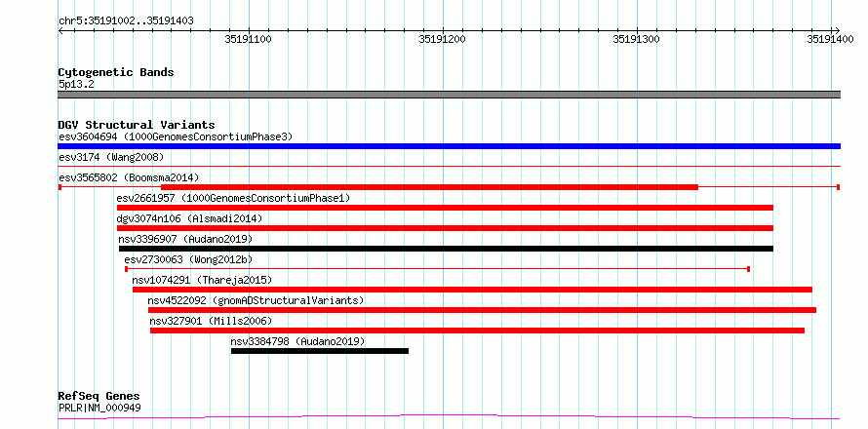This screenshot has width=868, height=429.
Task: Click the nsv1074291 red variant bar
Action: (472, 290)
